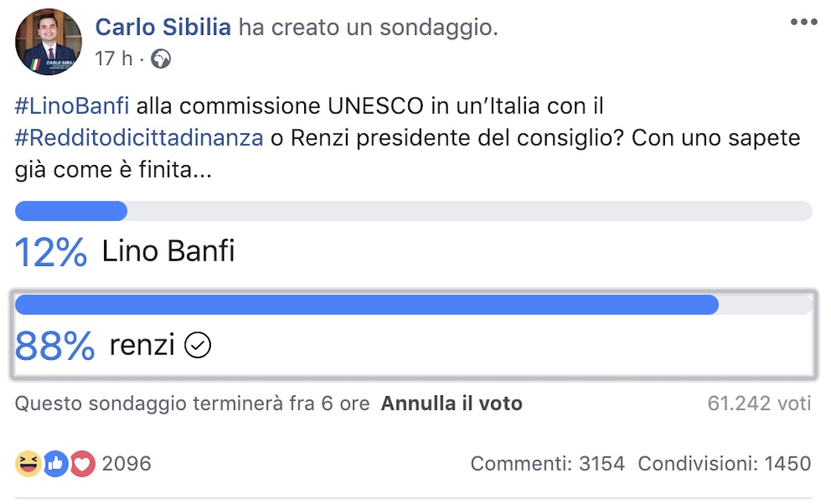The image size is (831, 504).
Task: Open Carlo Sibilia's profile picture
Action: pos(48,42)
